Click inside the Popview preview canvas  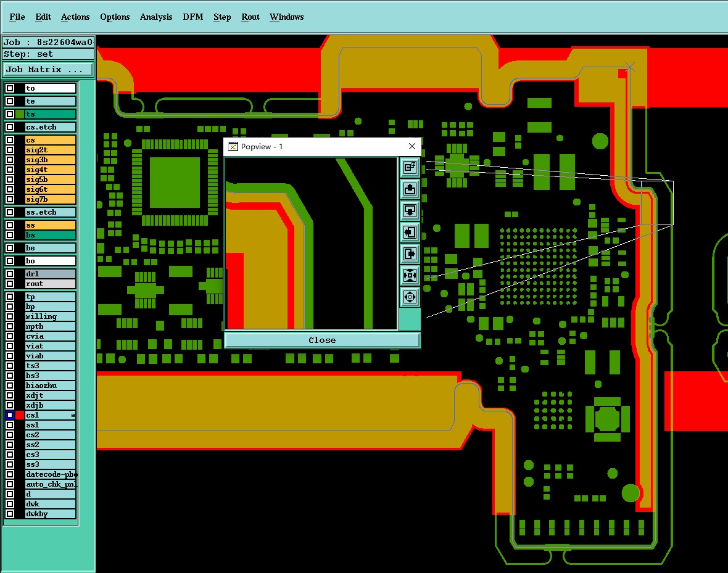point(310,243)
